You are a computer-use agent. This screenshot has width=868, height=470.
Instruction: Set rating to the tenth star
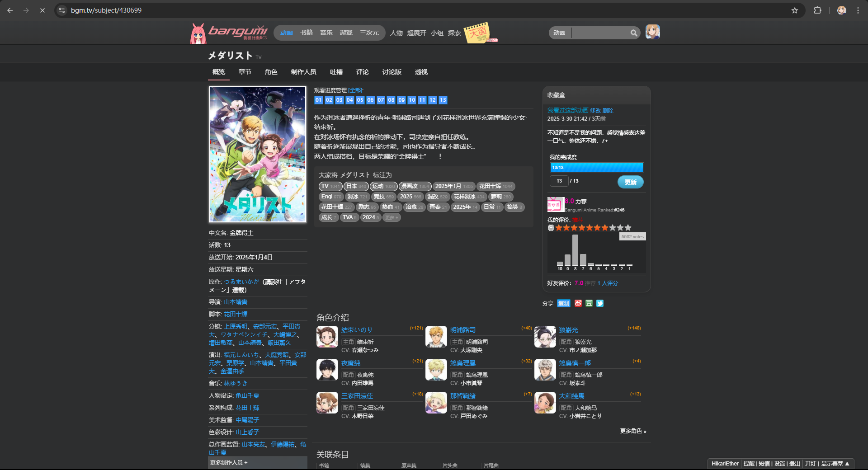[628, 228]
